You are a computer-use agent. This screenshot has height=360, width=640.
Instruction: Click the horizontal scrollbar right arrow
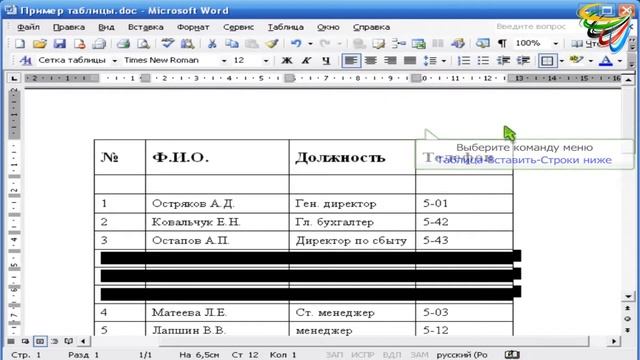[614, 341]
